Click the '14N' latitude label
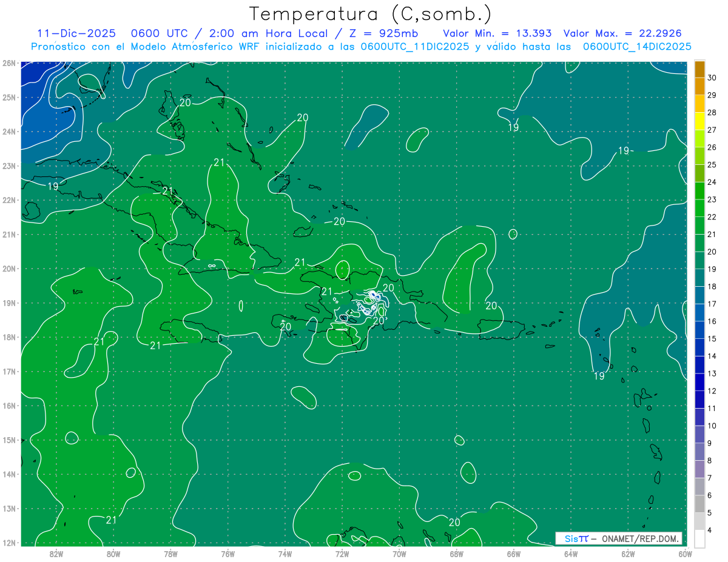 tap(8, 474)
